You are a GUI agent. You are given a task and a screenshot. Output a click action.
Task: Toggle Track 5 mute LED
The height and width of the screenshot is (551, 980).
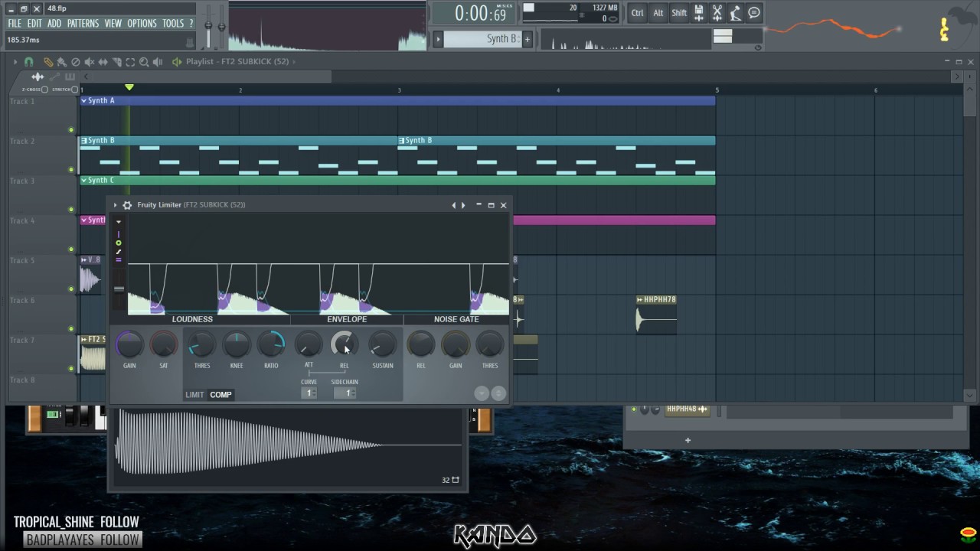71,289
